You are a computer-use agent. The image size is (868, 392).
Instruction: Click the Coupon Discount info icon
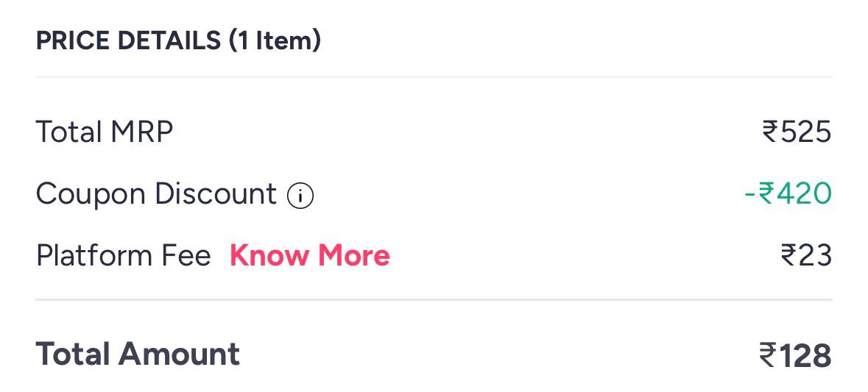[300, 196]
